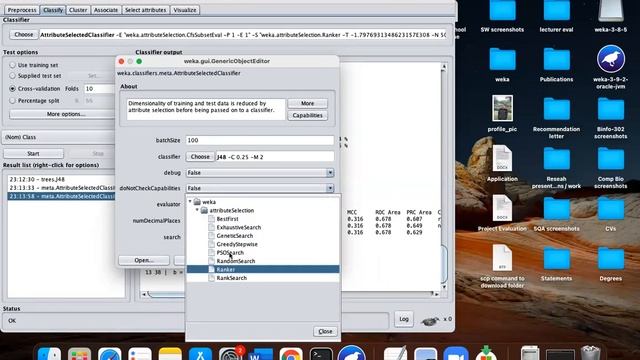Viewport: 640px width, 360px height.
Task: Open the Associate tab
Action: coord(106,10)
